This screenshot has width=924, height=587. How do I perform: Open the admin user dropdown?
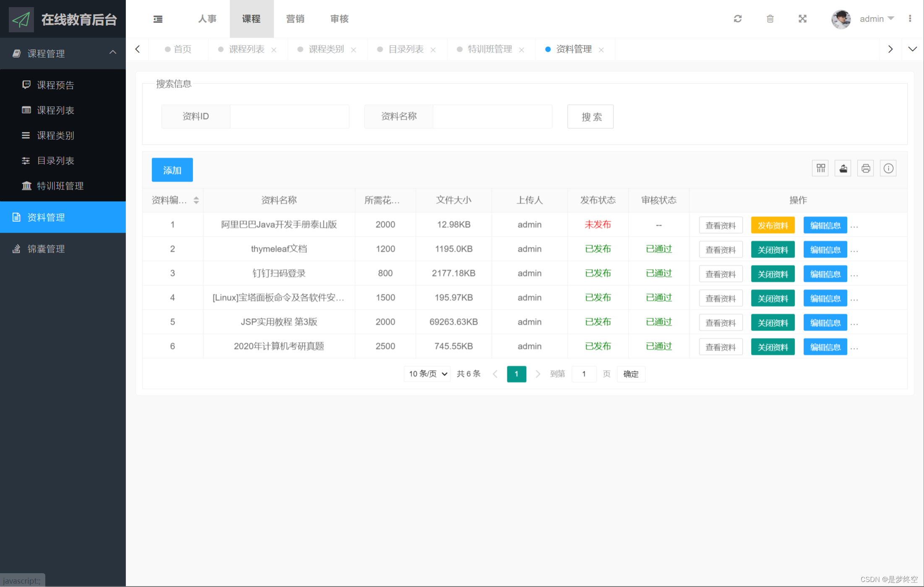click(877, 19)
